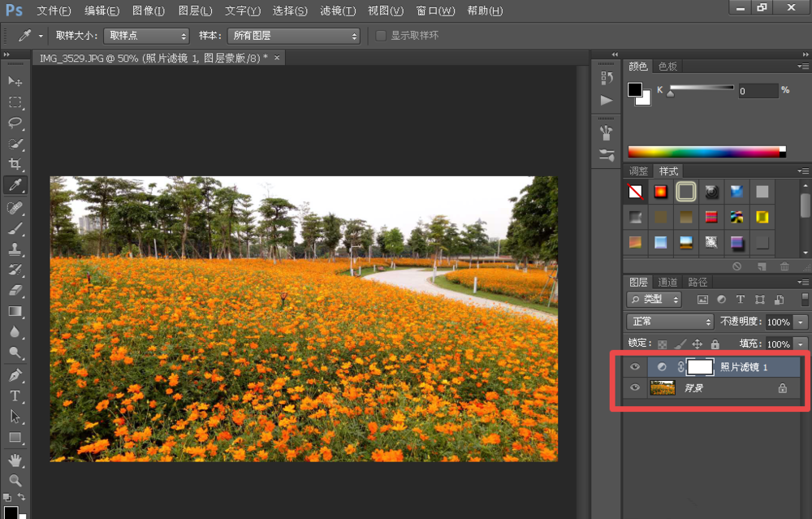The height and width of the screenshot is (519, 812).
Task: Enable the 显示取样环 checkbox
Action: [381, 36]
